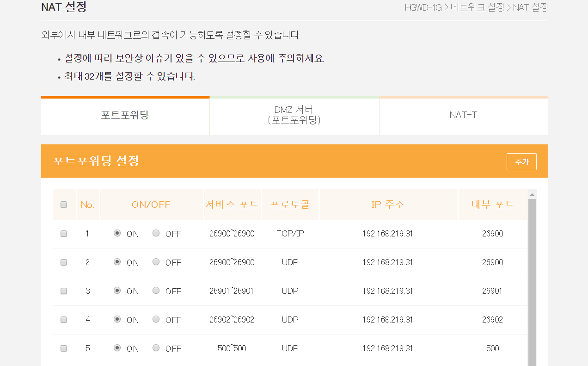Click 네트워크 설정 in the breadcrumb
Screen dimensions: 588x366
[x=477, y=7]
